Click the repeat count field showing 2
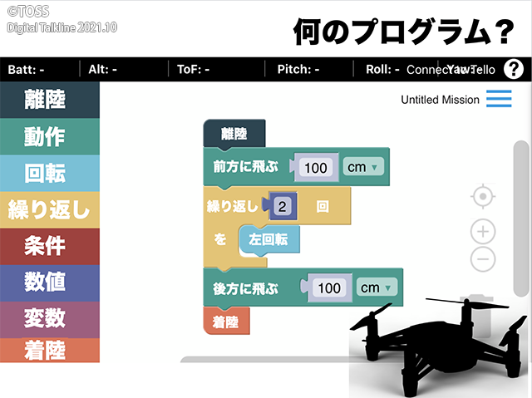532x398 pixels. pyautogui.click(x=283, y=206)
